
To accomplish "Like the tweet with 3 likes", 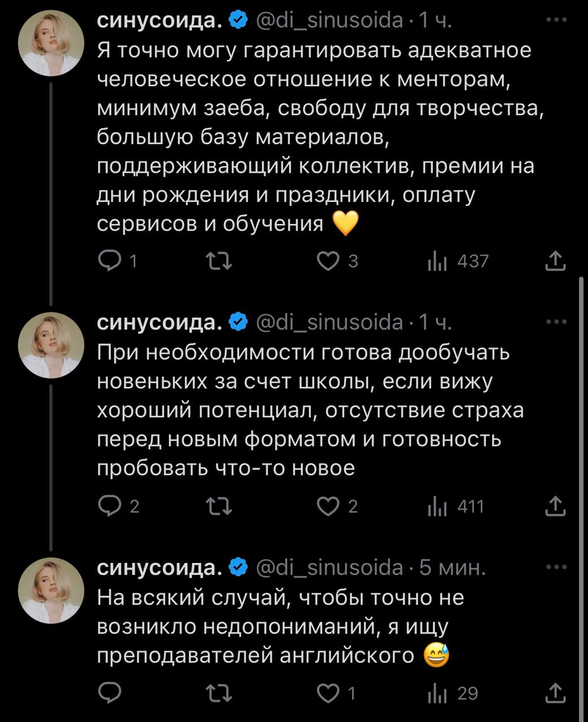I will [x=328, y=261].
